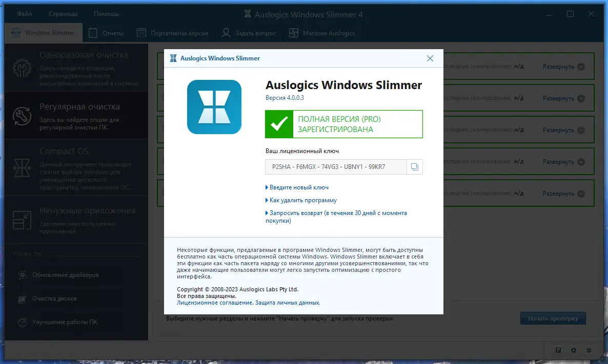This screenshot has width=608, height=364.
Task: Maximize the main Windows Slimmer window
Action: tap(570, 14)
